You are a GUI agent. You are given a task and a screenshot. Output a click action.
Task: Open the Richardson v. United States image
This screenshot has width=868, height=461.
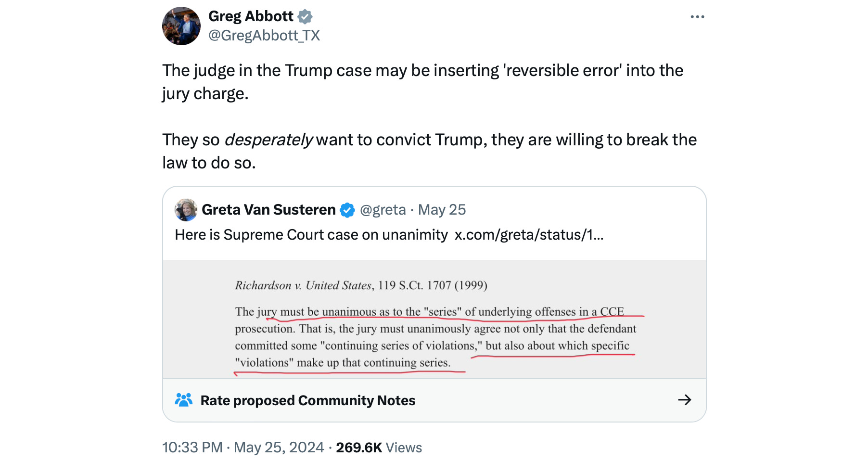(434, 320)
